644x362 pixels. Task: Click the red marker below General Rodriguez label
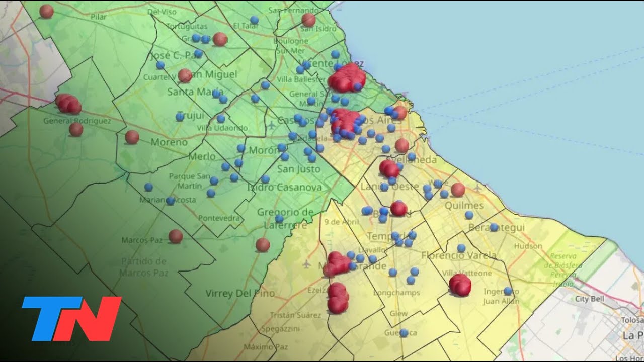76,129
